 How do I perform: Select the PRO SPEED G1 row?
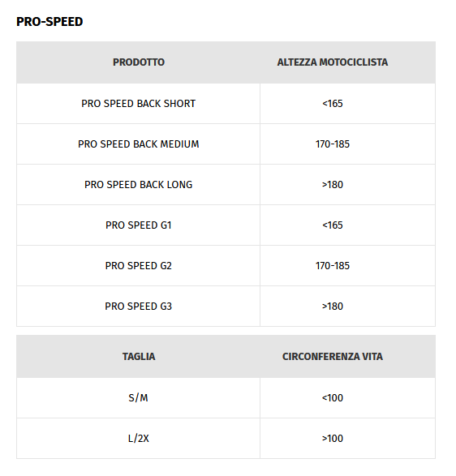tap(226, 225)
